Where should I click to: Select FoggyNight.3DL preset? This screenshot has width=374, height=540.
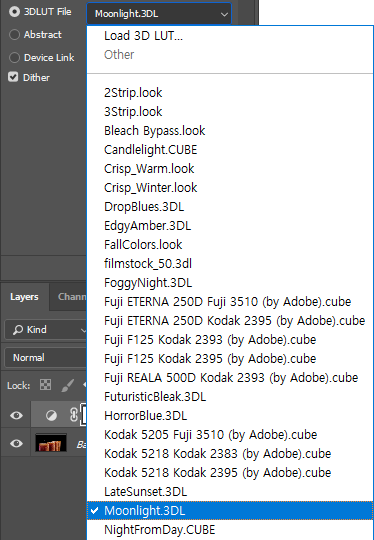[230, 282]
